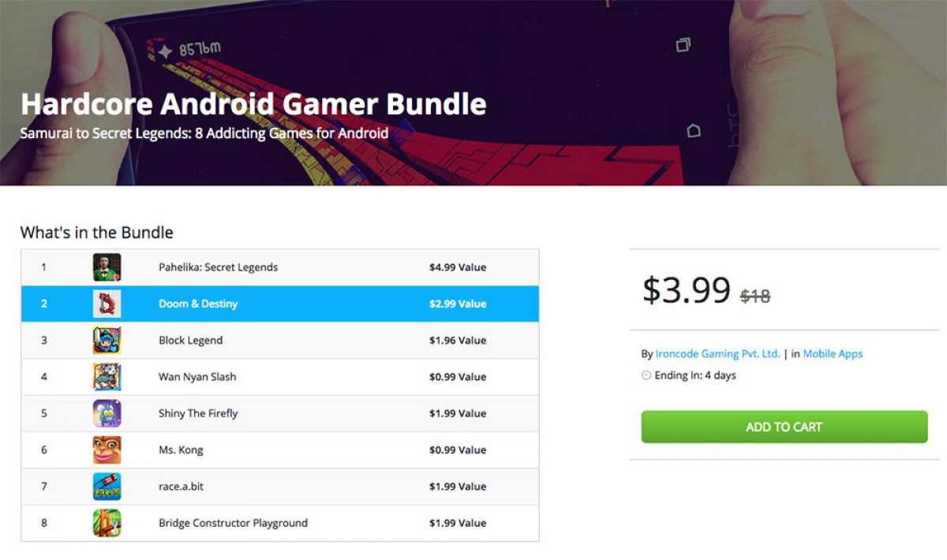Select the Ms. Kong monkey icon
The image size is (947, 560).
click(107, 450)
